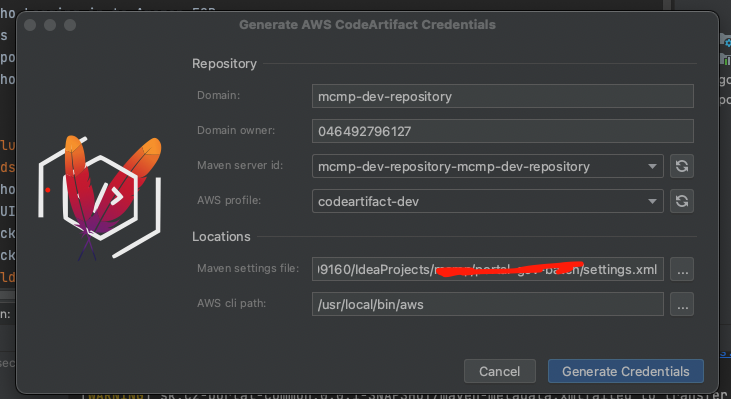This screenshot has height=399, width=731.
Task: Close the dialog with the red window button
Action: click(x=30, y=25)
